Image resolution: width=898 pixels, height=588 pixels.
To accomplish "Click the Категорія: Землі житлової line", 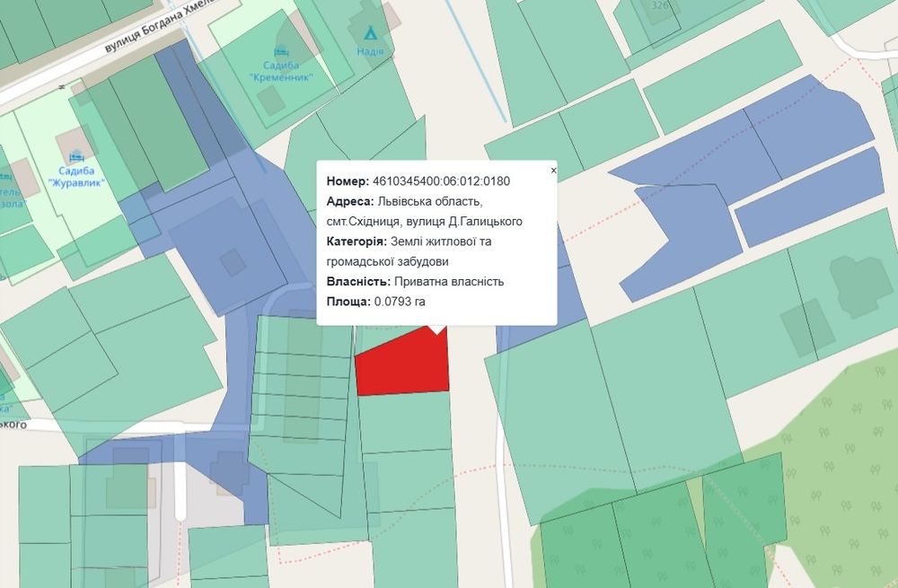I will click(409, 241).
